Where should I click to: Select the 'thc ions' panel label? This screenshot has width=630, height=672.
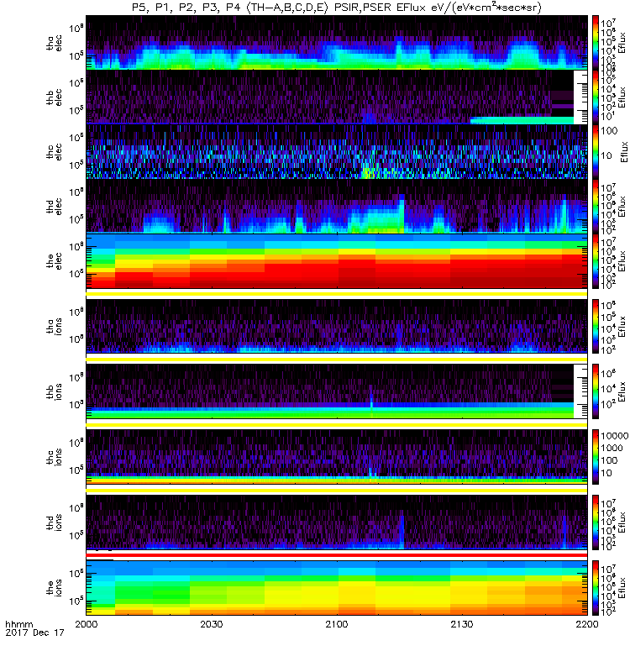point(54,457)
